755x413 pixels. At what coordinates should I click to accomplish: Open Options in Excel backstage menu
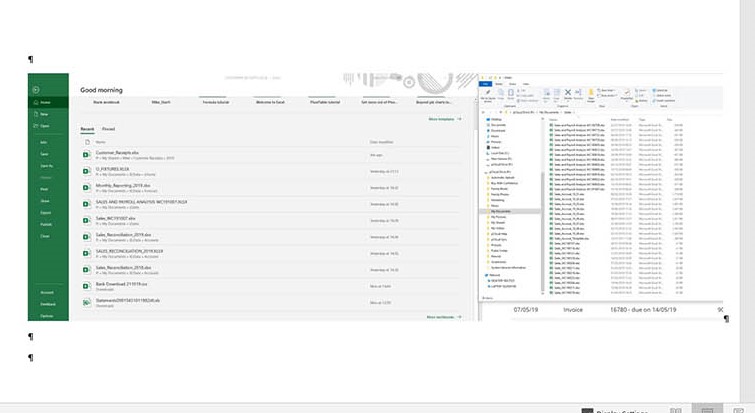click(x=47, y=316)
